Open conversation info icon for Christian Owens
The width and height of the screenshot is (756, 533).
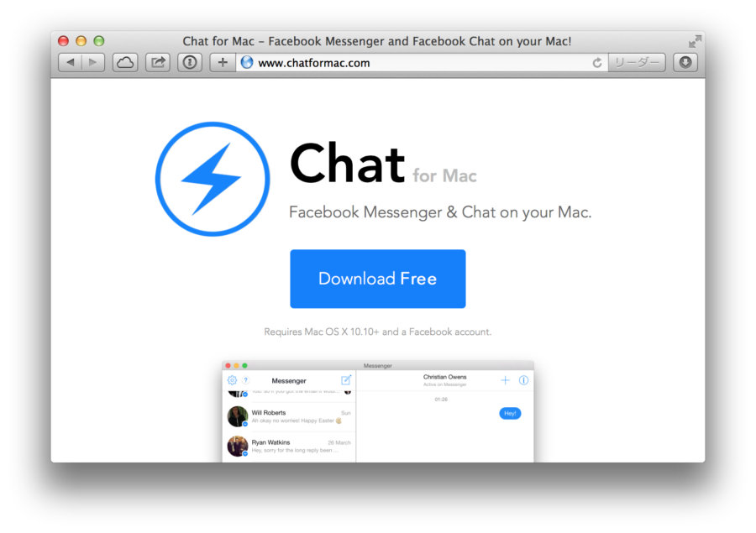(523, 380)
